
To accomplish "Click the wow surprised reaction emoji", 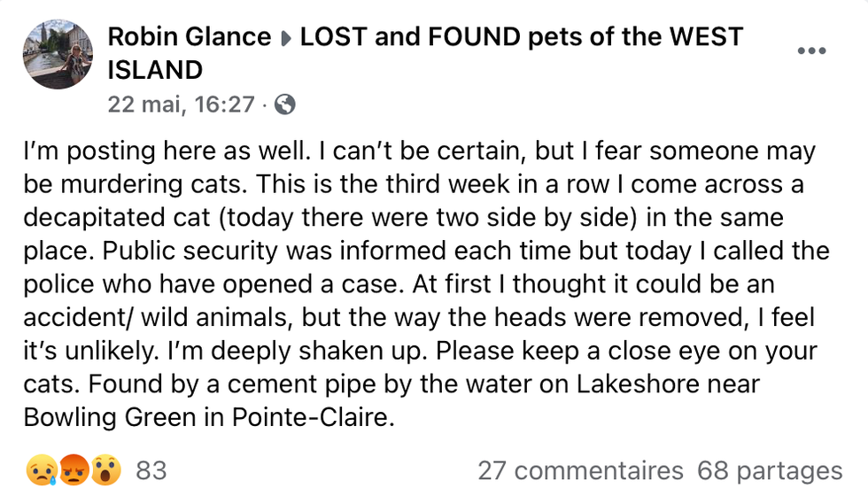I will tap(105, 471).
